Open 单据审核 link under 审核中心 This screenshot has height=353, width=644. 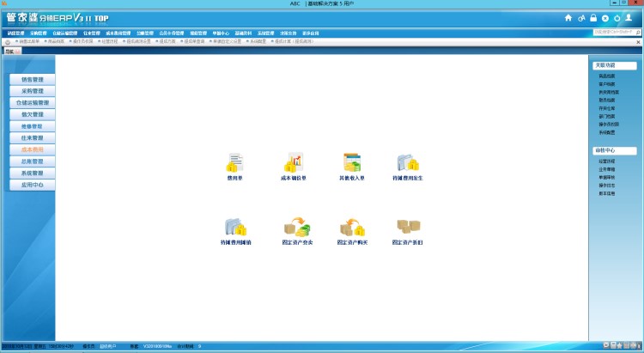[606, 177]
